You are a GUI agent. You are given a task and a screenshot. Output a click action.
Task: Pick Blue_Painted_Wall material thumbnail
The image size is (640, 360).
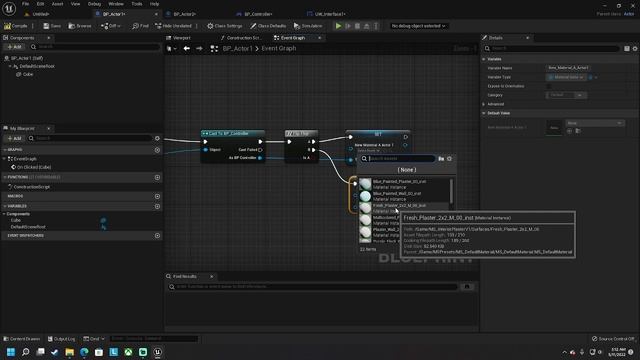pyautogui.click(x=365, y=196)
